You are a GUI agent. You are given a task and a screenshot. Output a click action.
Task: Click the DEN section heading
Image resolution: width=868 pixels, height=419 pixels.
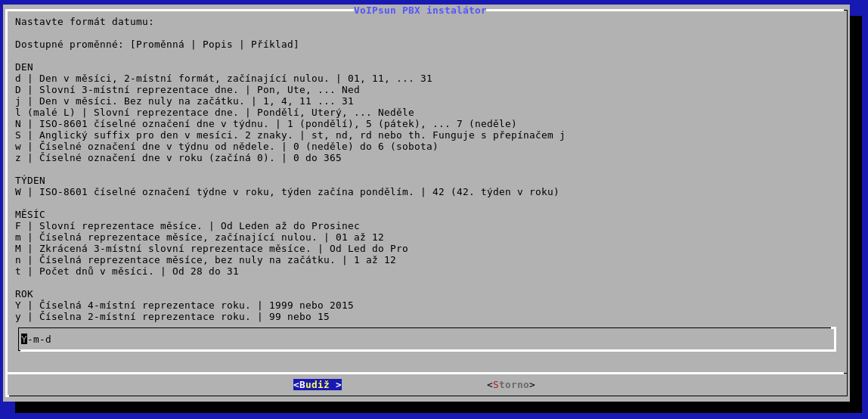pyautogui.click(x=23, y=67)
